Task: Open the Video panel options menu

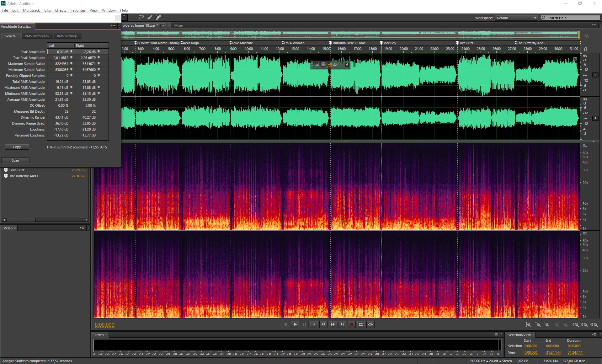Action: click(82, 228)
